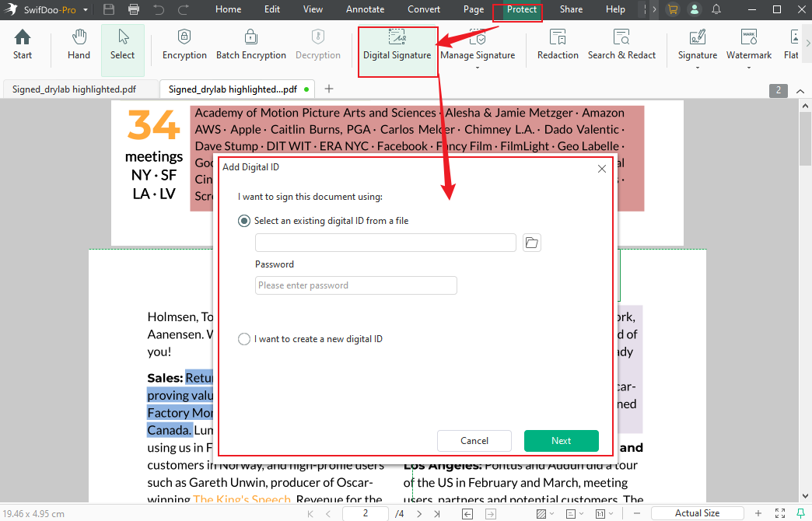Zoom out using the minus control
Viewport: 812px width, 521px height.
point(636,513)
